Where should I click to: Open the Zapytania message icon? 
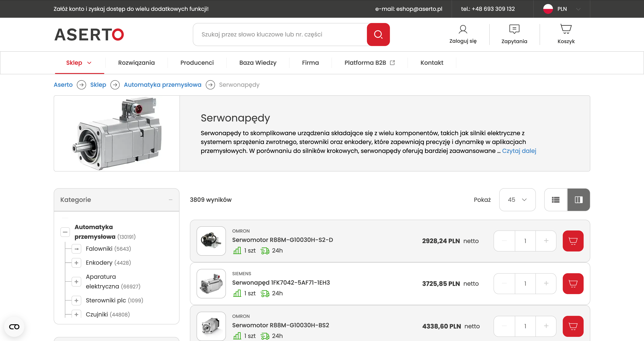coord(514,29)
